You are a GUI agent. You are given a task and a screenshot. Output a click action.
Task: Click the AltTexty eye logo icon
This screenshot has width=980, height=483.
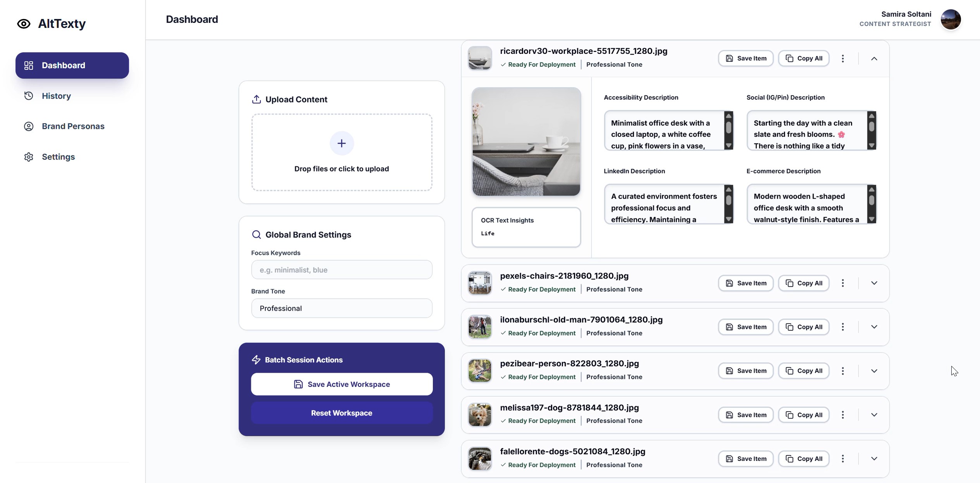pyautogui.click(x=24, y=24)
